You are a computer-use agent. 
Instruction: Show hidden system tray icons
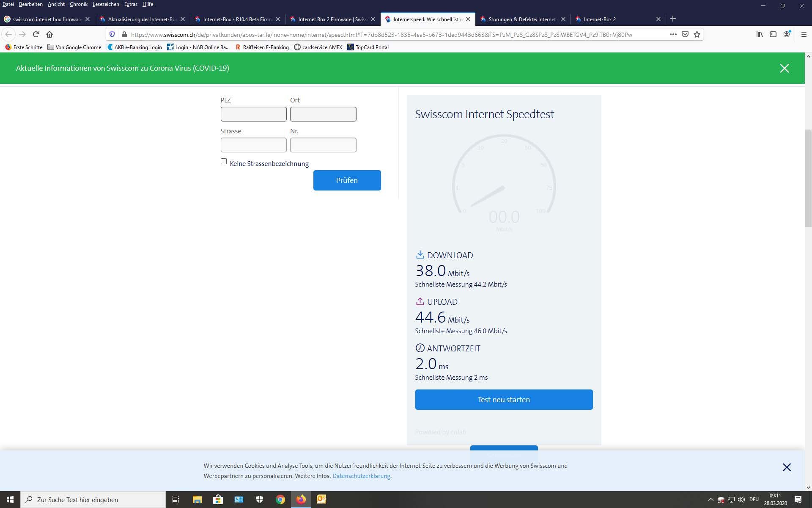(x=710, y=500)
